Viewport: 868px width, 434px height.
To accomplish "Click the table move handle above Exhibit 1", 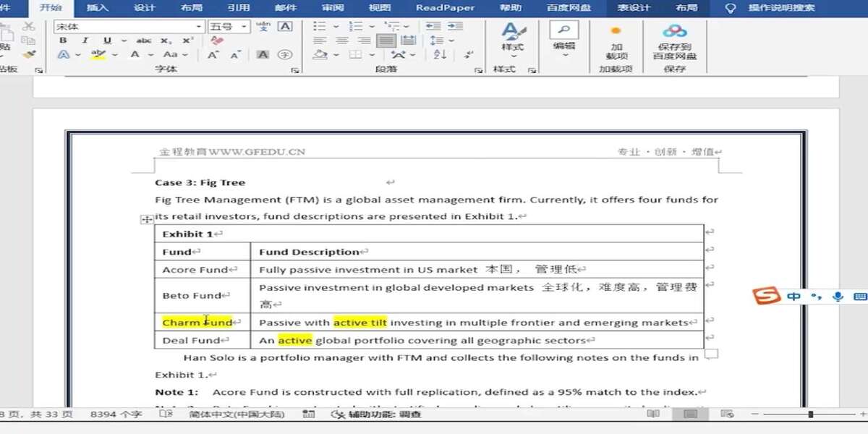I will [145, 219].
